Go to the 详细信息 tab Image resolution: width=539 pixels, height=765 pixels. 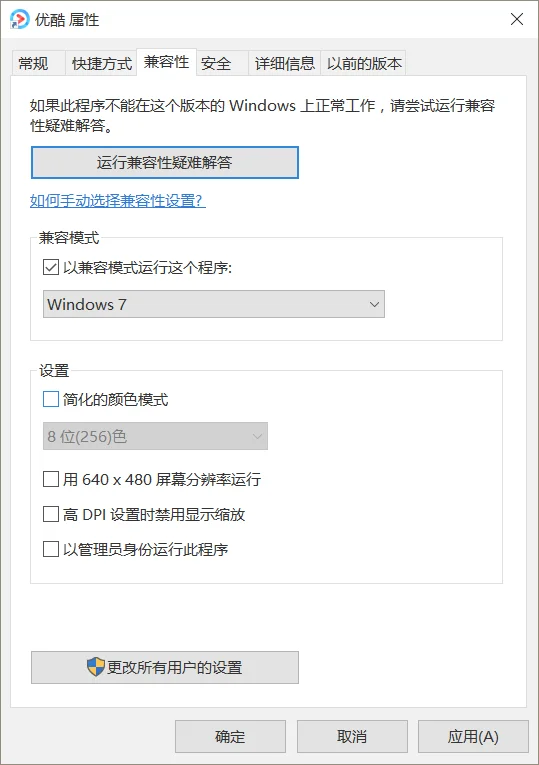point(285,63)
